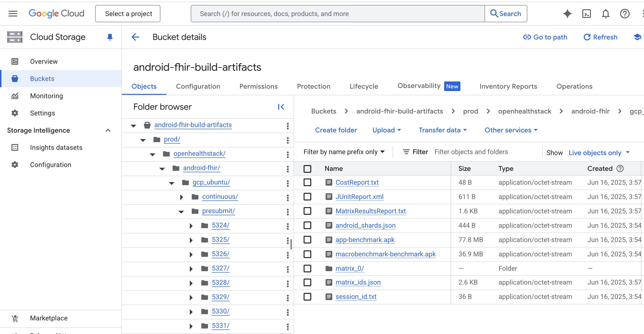Click the Google Cloud logo
This screenshot has height=334, width=644.
click(56, 13)
